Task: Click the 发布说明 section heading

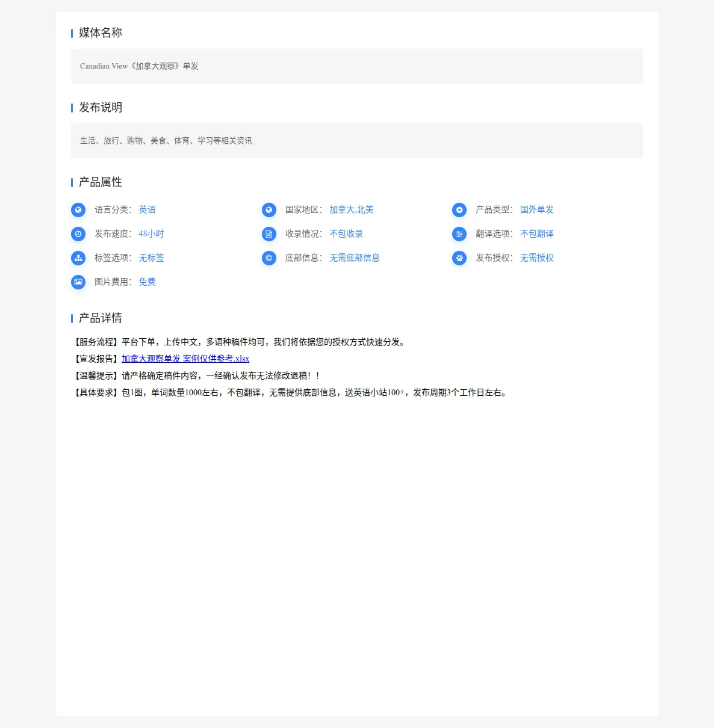Action: pyautogui.click(x=101, y=107)
